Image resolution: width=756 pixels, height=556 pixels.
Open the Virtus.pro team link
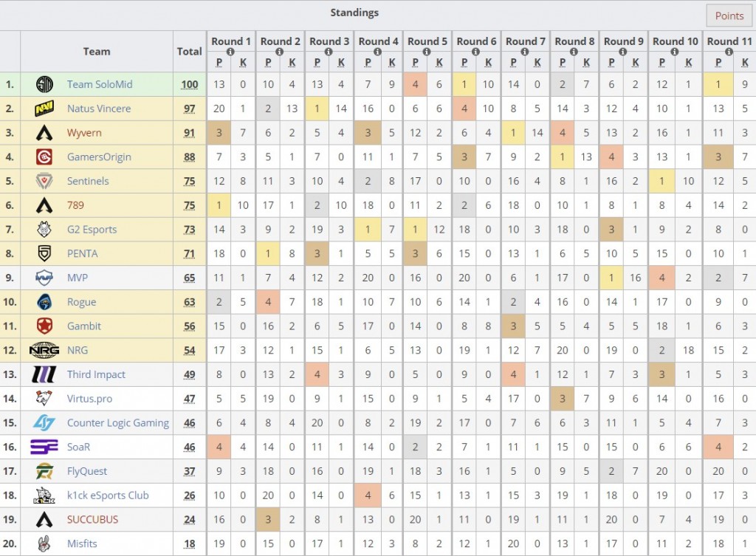pyautogui.click(x=89, y=399)
